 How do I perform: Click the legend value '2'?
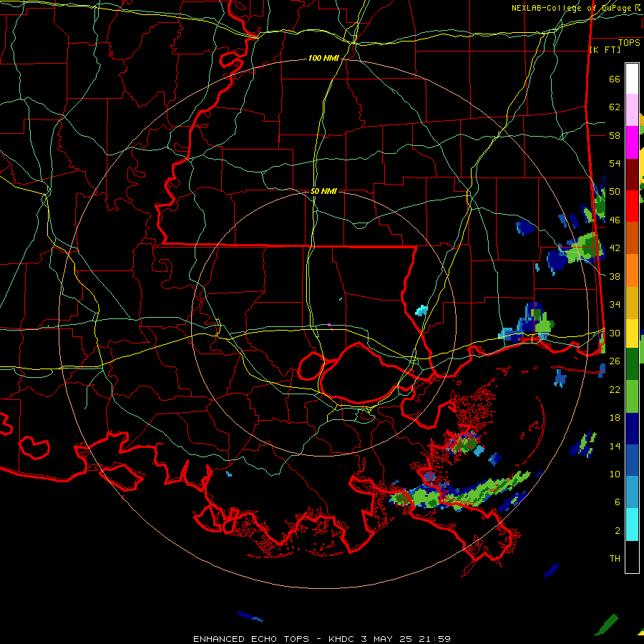point(618,531)
